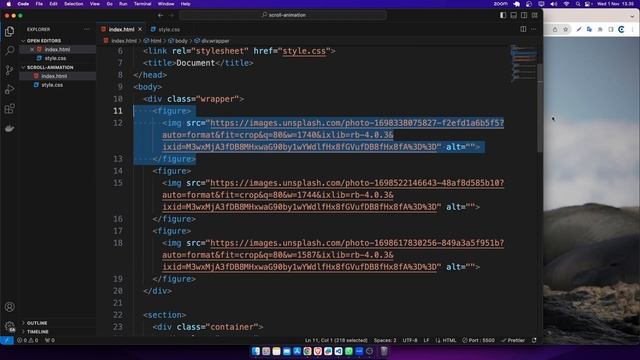Open the Explorer view in activity bar

click(9, 31)
